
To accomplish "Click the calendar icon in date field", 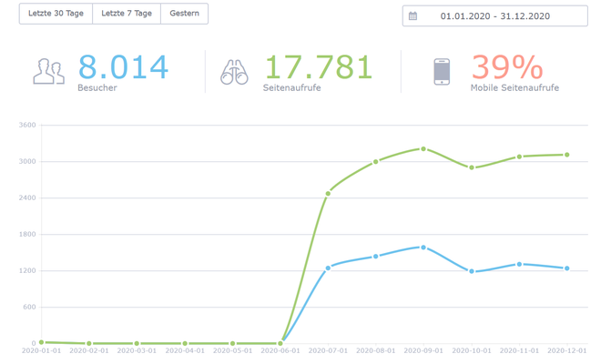I will [x=413, y=16].
